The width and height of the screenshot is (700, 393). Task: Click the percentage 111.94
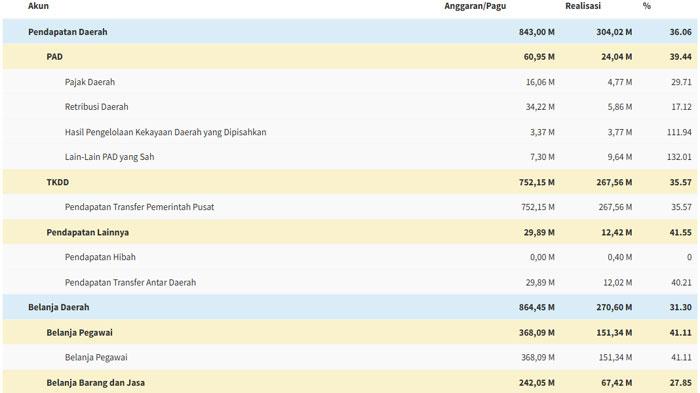point(679,132)
